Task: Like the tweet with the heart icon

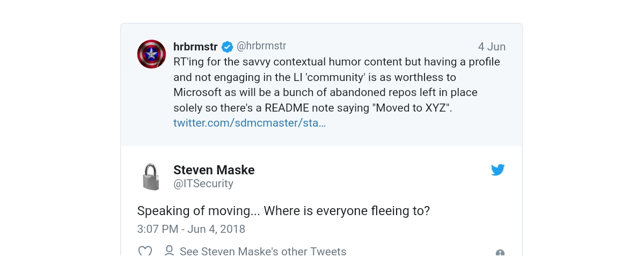Action: [x=145, y=251]
